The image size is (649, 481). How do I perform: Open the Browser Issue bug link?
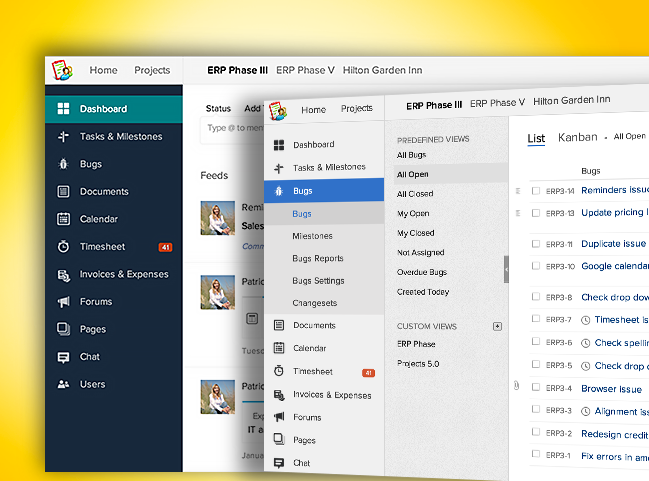(610, 388)
